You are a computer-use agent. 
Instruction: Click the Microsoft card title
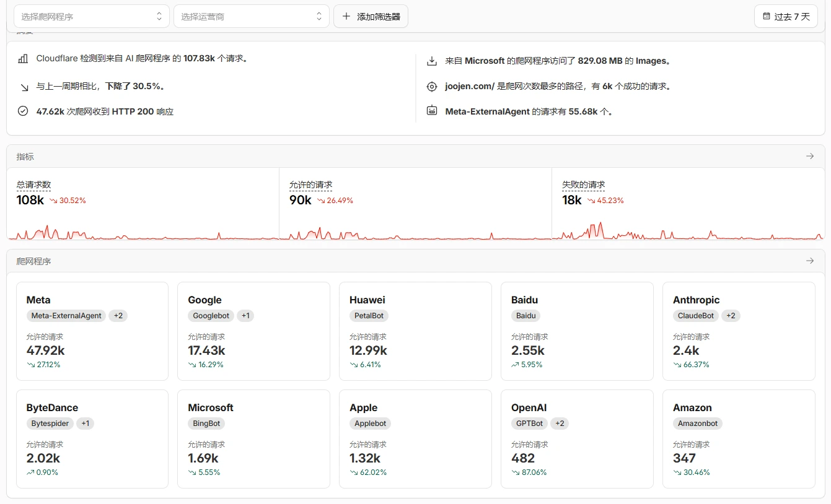pos(211,407)
